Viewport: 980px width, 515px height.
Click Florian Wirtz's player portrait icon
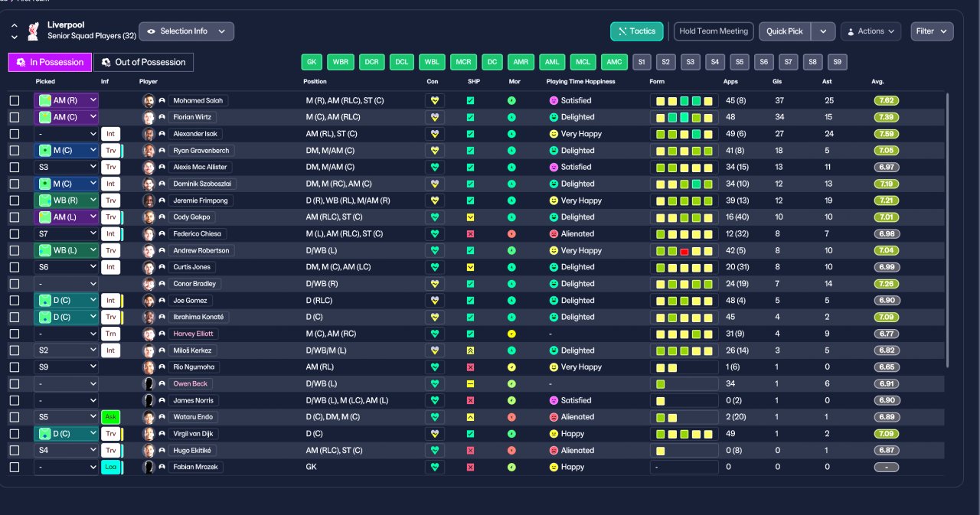(149, 117)
